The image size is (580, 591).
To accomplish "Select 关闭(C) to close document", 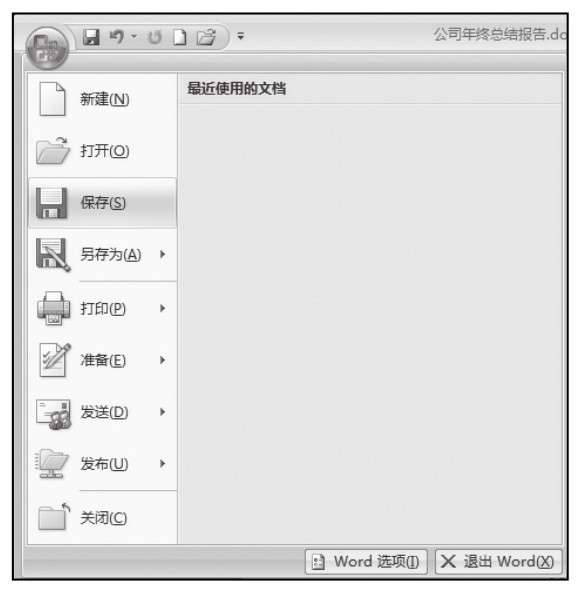I will 103,518.
